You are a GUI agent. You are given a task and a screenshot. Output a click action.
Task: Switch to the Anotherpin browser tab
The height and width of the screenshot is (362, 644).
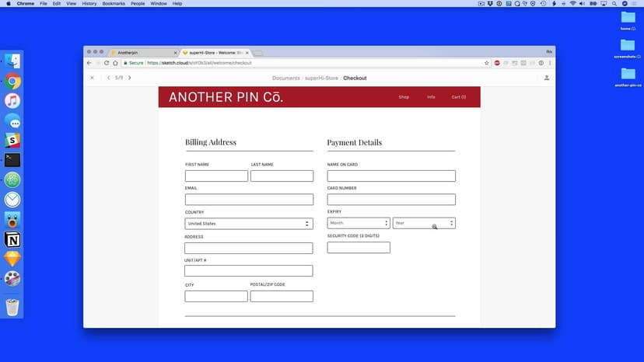click(x=142, y=52)
